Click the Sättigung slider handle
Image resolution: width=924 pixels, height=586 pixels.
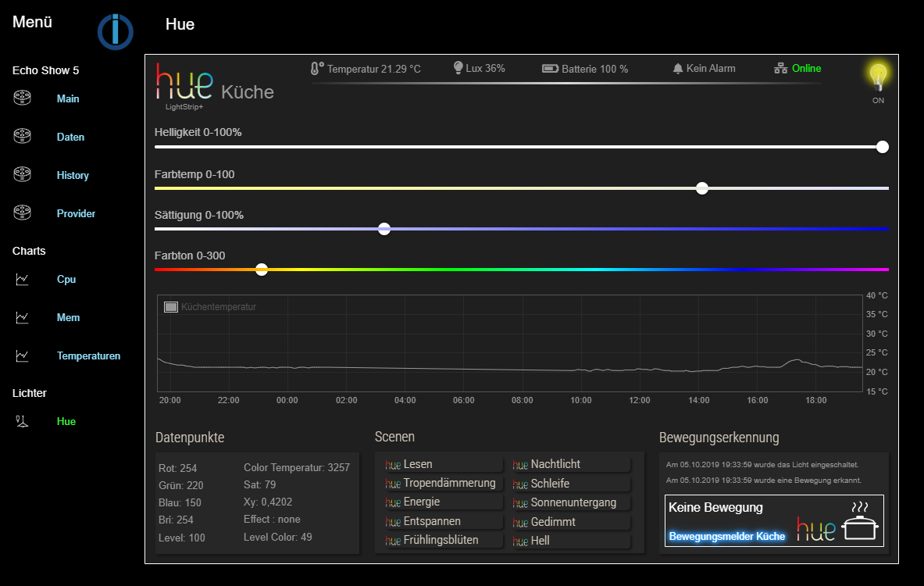(x=384, y=229)
